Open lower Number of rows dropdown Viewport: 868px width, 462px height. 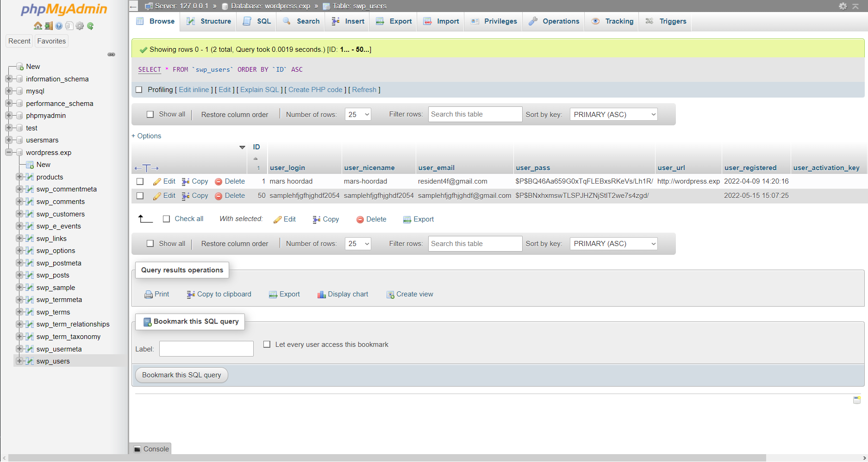tap(358, 244)
